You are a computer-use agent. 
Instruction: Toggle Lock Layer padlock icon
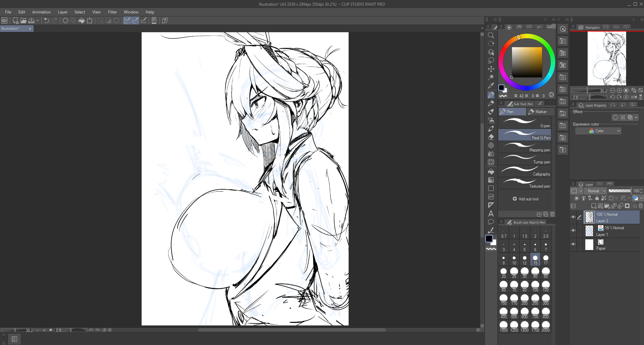(597, 198)
